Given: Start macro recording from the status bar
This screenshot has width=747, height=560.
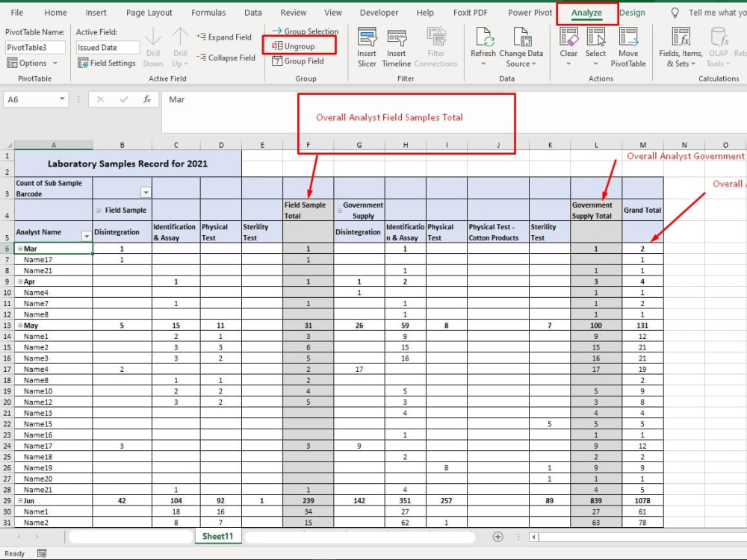Looking at the screenshot, I should click(41, 553).
